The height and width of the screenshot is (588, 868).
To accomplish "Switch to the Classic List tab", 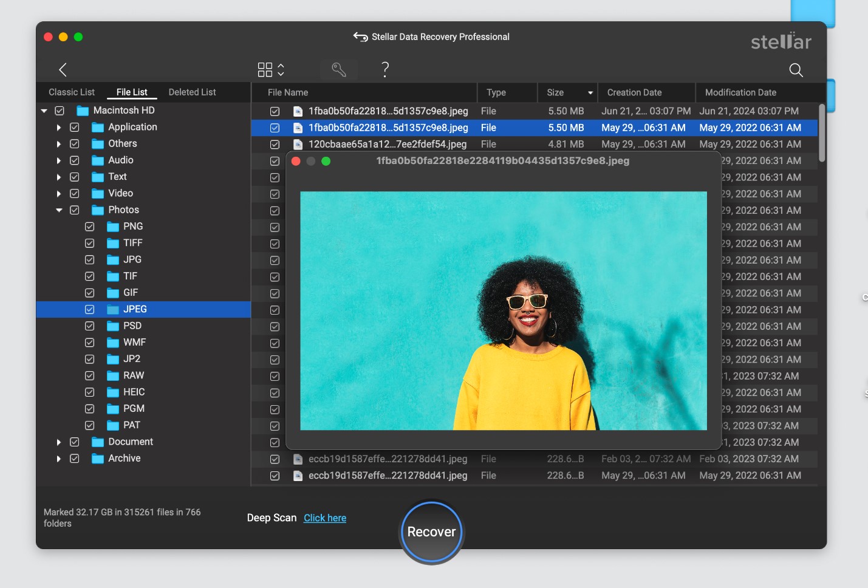I will click(72, 92).
